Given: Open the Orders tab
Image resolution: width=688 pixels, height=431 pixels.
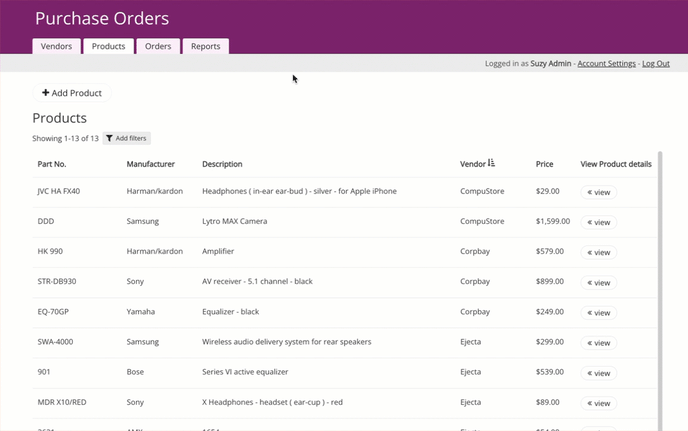Looking at the screenshot, I should tap(158, 46).
